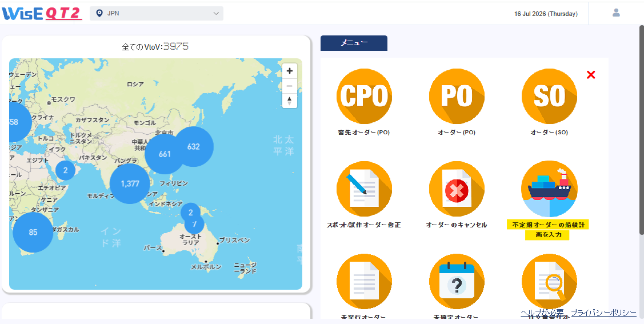
Task: Open the PO order icon
Action: coord(457,96)
